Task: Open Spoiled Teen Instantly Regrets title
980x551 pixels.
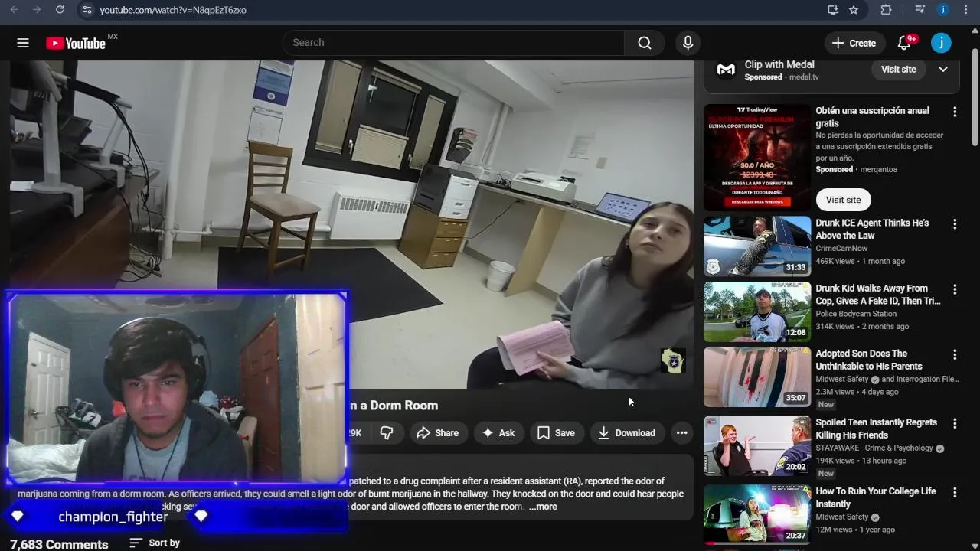Action: 876,429
